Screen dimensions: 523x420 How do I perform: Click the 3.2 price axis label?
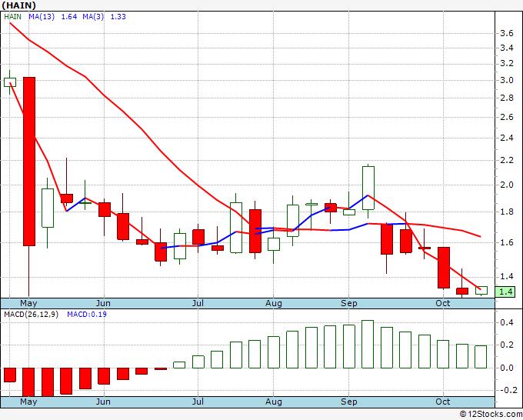click(507, 63)
